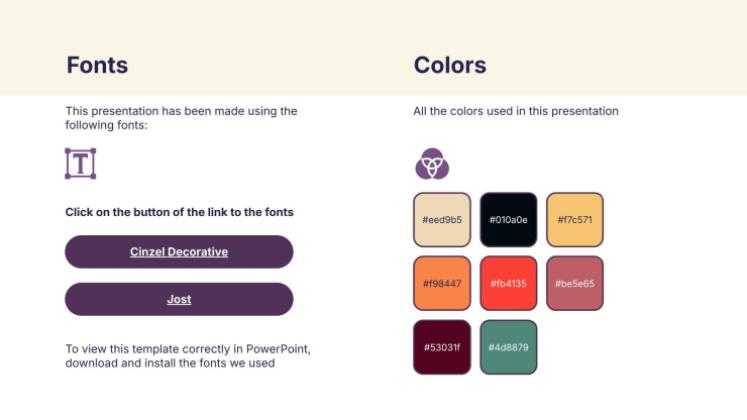The width and height of the screenshot is (747, 420).
Task: Click the overlapping circles color icon
Action: (432, 164)
